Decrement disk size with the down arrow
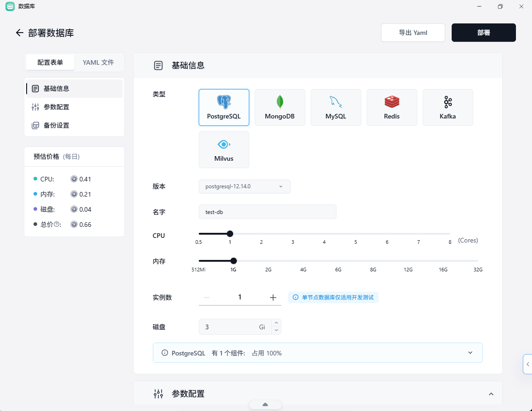Screen dimensions: 532x411 276,330
